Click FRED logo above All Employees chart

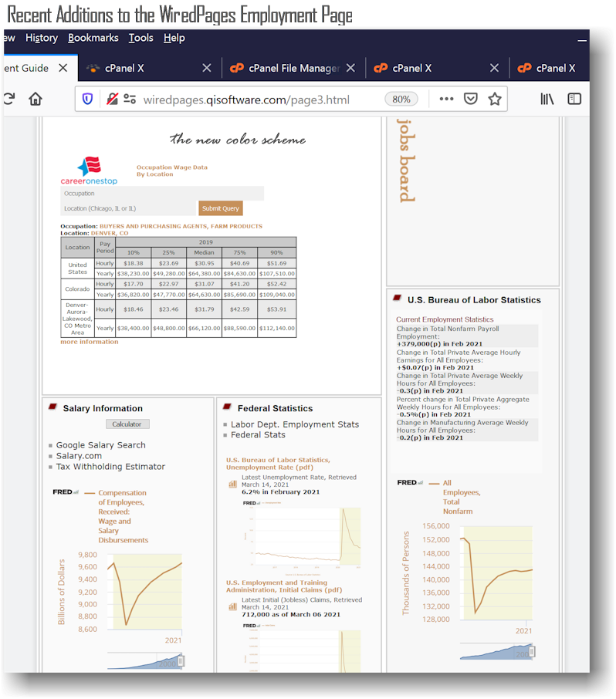click(x=410, y=482)
